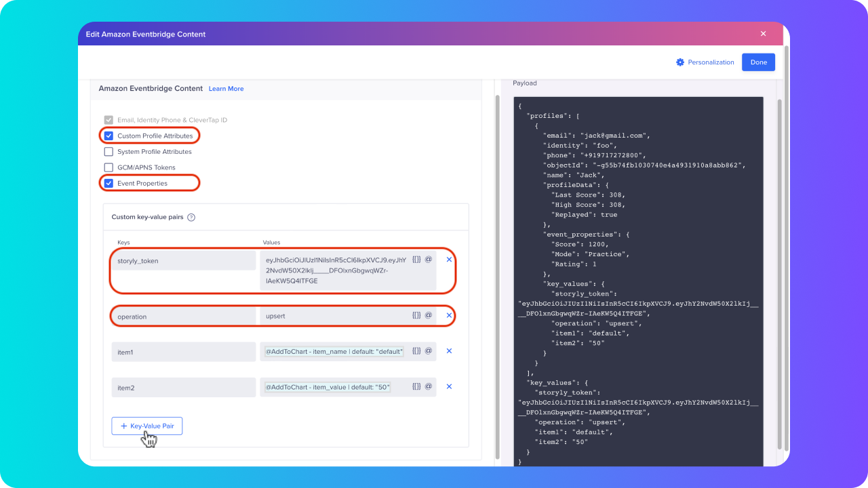Add a new Key-Value Pair
The image size is (868, 488).
147,426
